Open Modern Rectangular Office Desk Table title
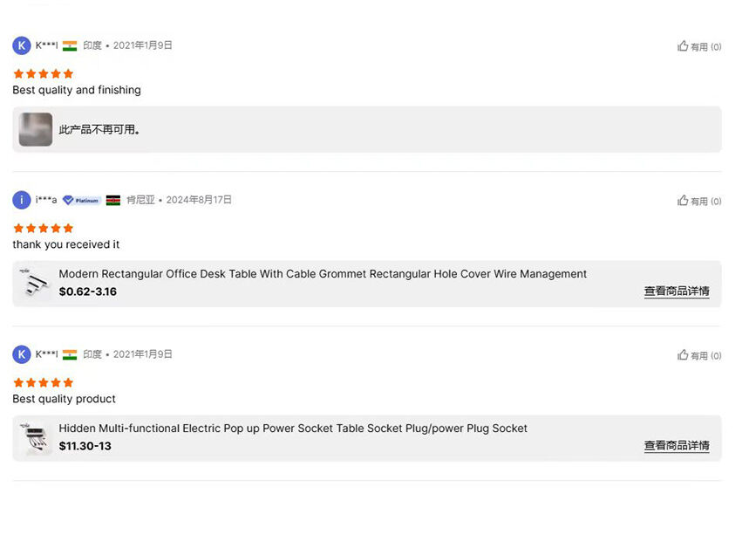756x535 pixels. pos(323,274)
